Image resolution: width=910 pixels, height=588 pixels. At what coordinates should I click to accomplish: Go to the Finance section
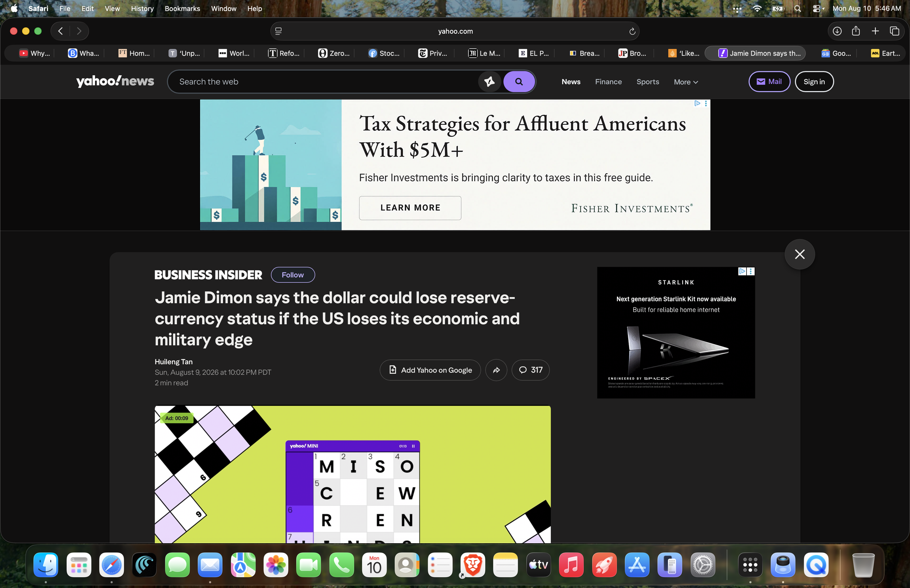[608, 82]
